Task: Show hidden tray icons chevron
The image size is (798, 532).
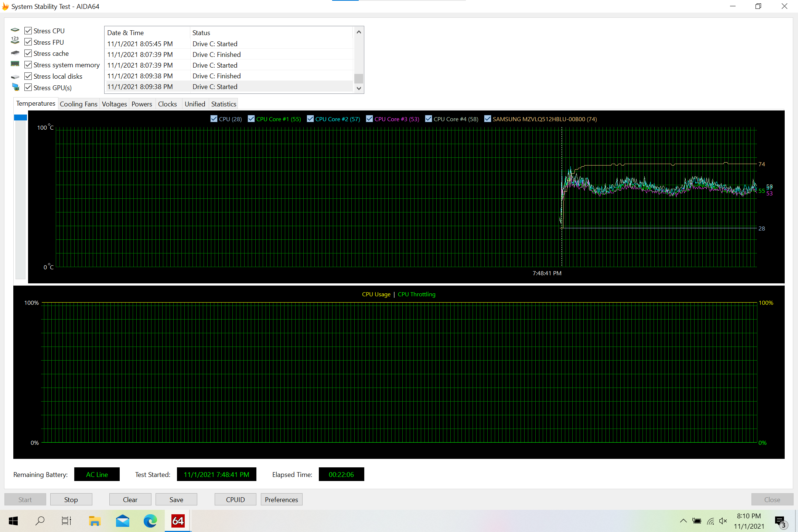Action: point(683,521)
